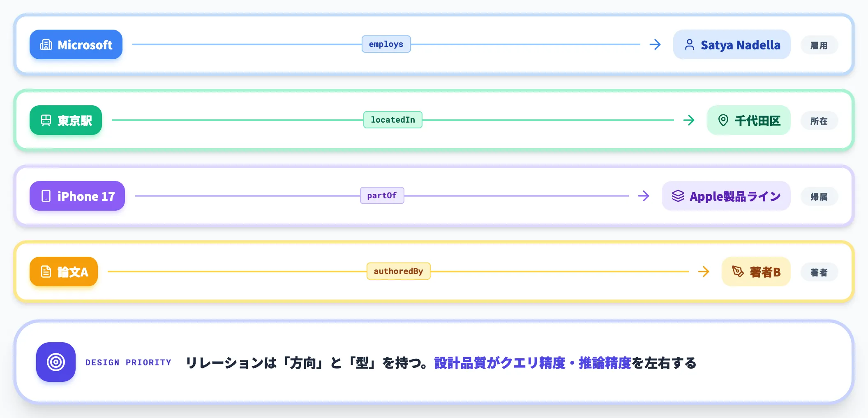
Task: Click the train icon beside 東京駅
Action: [x=46, y=120]
